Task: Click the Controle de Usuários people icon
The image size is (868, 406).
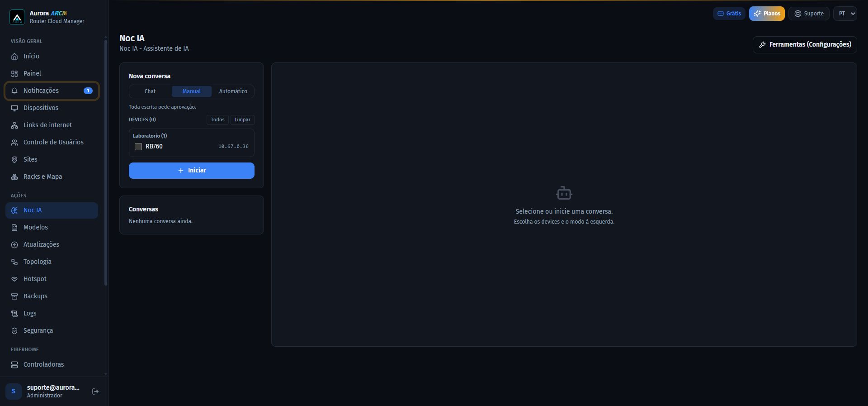Action: pyautogui.click(x=14, y=143)
